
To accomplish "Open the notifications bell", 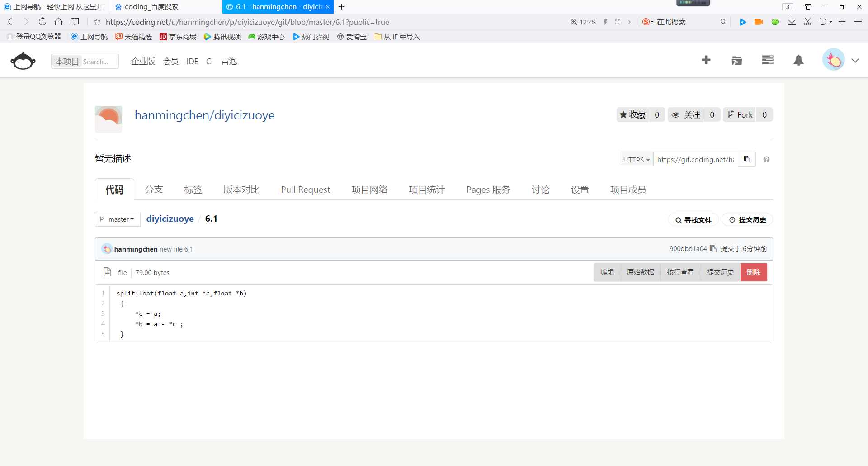I will [799, 60].
